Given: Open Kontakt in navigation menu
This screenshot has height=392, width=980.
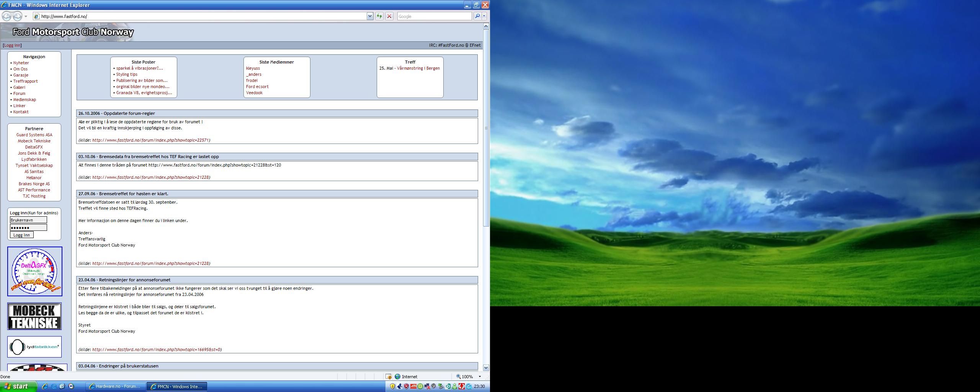Looking at the screenshot, I should tap(21, 112).
